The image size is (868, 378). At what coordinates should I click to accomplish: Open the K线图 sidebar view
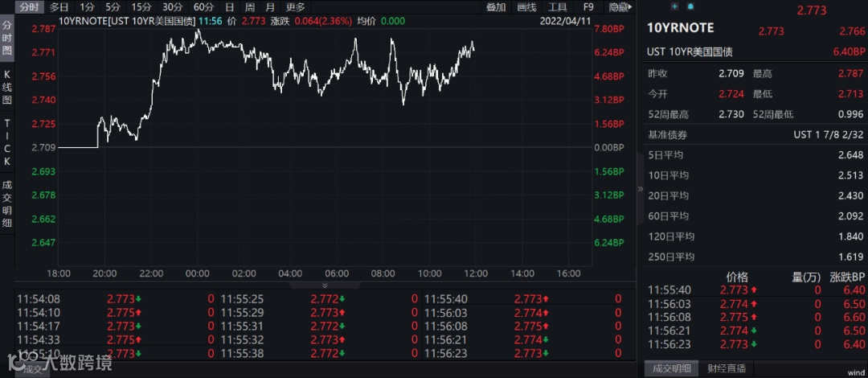[x=7, y=87]
